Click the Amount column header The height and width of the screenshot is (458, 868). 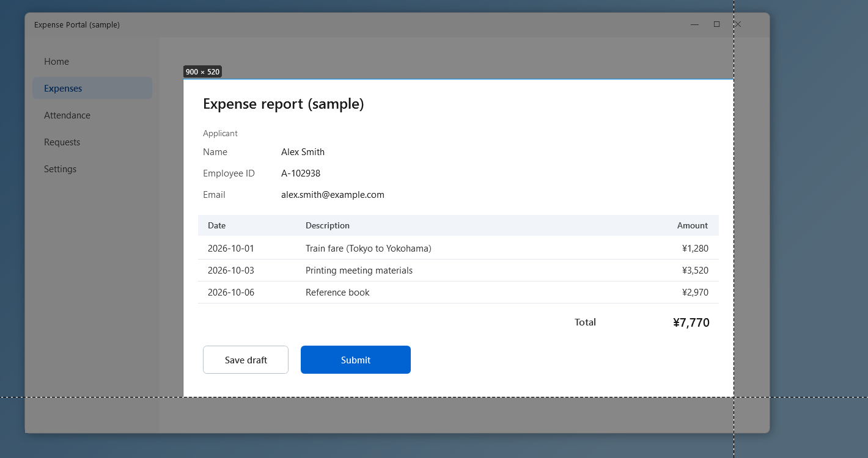coord(693,225)
